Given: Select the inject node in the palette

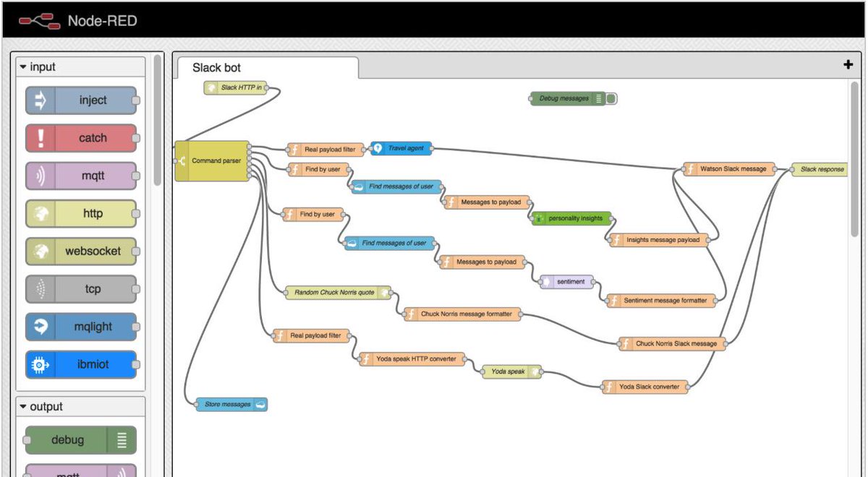Looking at the screenshot, I should tap(81, 100).
